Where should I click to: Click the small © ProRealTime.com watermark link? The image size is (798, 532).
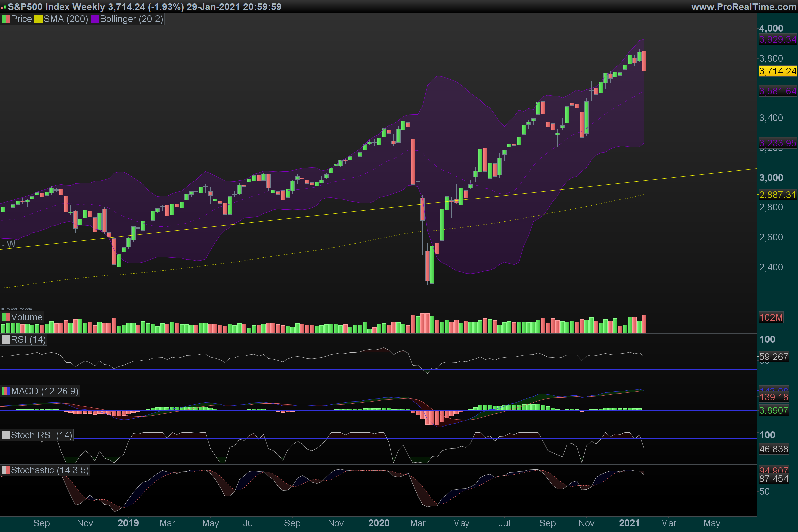[x=16, y=309]
